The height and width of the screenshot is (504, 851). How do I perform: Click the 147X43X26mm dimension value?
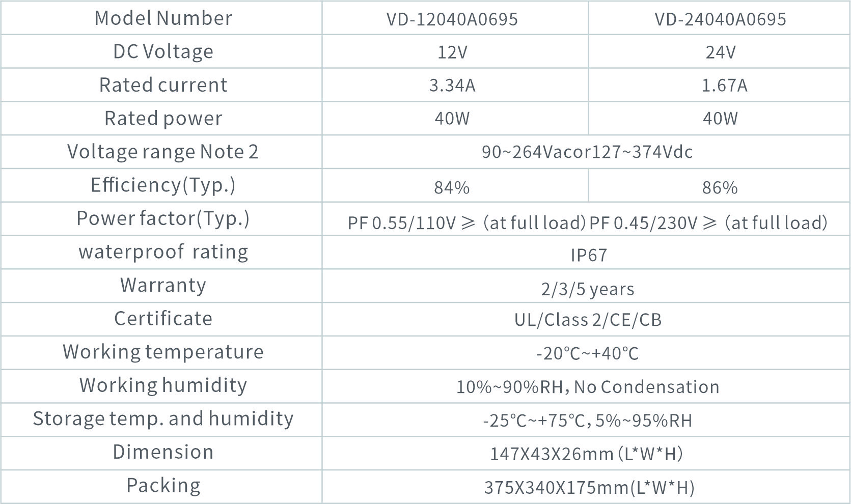coord(587,454)
